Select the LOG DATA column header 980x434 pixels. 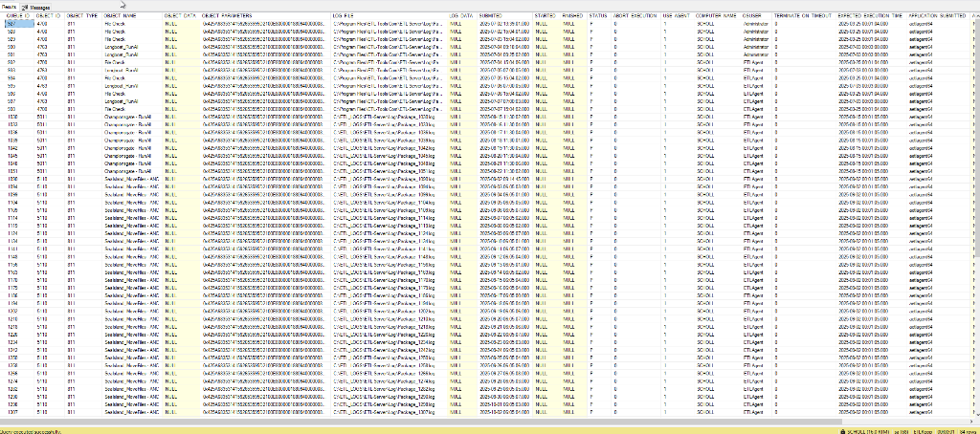coord(462,15)
